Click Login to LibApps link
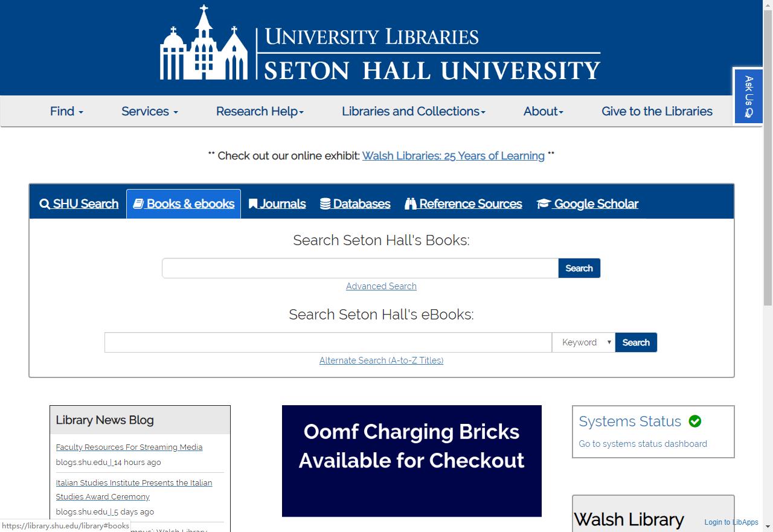Screen dimensions: 773x532 click(731, 522)
